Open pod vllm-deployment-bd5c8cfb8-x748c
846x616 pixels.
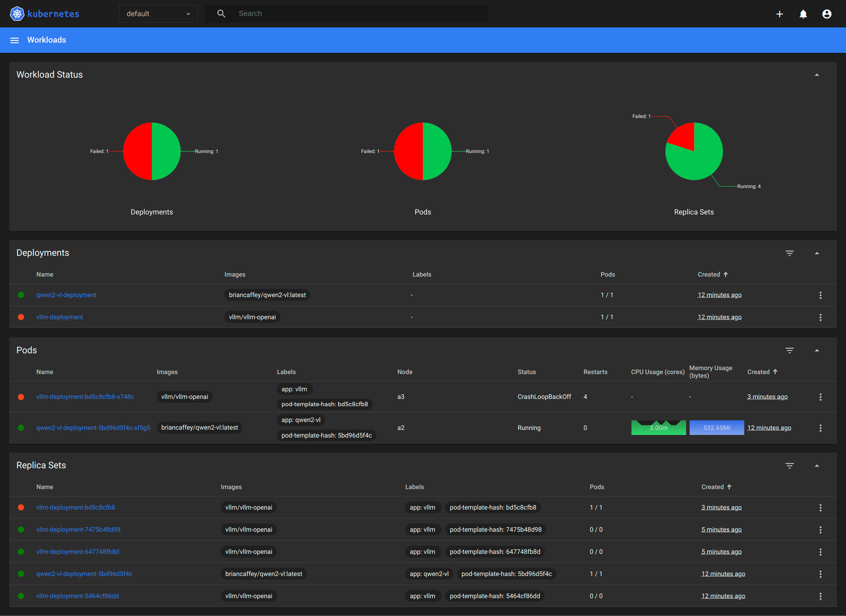tap(85, 397)
